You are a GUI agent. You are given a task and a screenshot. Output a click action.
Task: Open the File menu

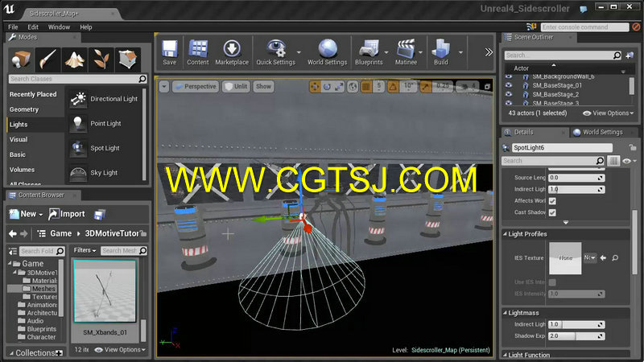point(13,27)
